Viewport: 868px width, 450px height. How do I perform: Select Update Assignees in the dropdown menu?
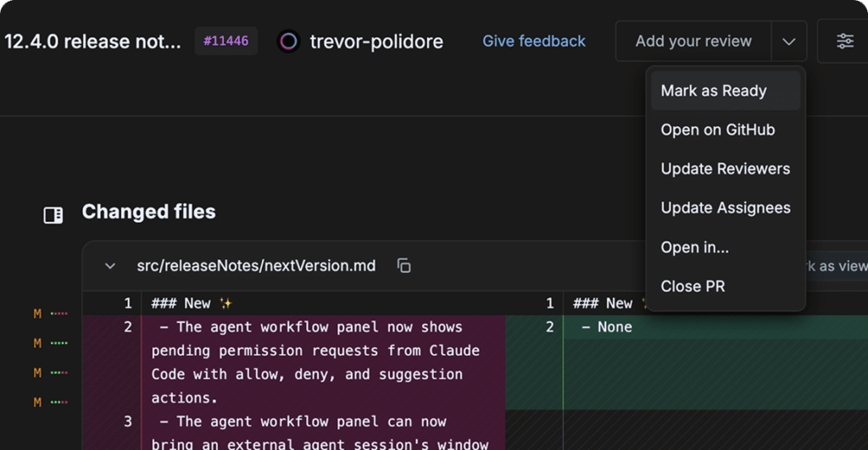click(726, 208)
